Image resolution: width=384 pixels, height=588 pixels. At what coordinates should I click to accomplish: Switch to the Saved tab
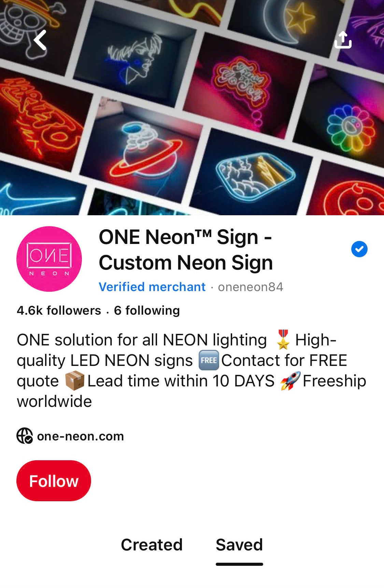[x=239, y=545]
